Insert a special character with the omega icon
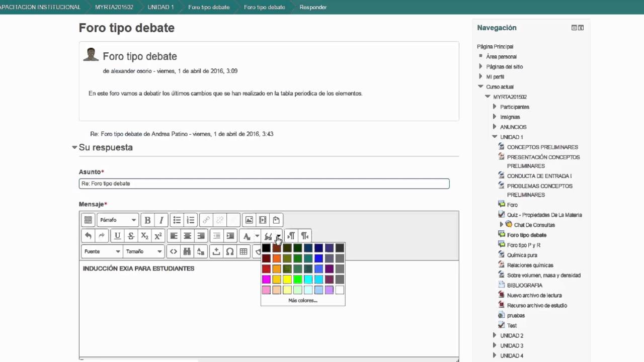The width and height of the screenshot is (644, 362). 230,251
